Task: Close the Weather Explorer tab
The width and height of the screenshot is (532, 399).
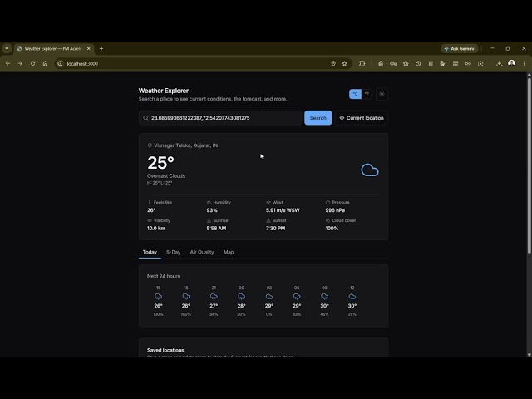Action: [x=89, y=48]
